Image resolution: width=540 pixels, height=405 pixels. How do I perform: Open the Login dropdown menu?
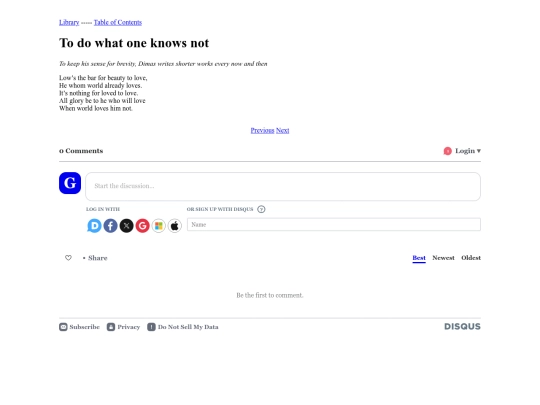click(468, 151)
